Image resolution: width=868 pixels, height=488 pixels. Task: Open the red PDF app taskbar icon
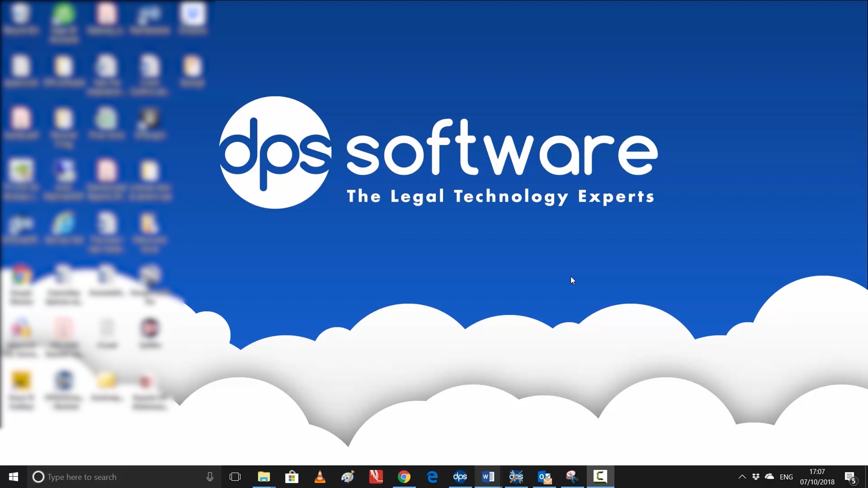pyautogui.click(x=376, y=477)
